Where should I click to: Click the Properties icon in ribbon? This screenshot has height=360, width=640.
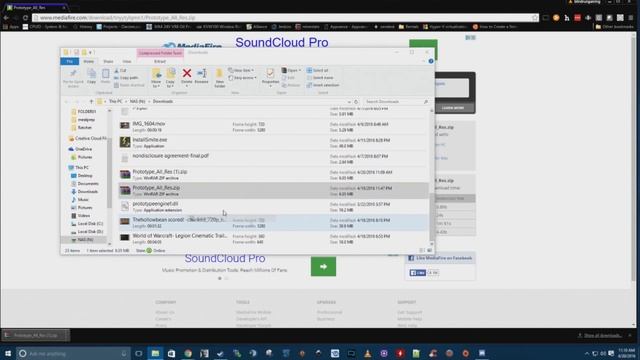tap(270, 77)
